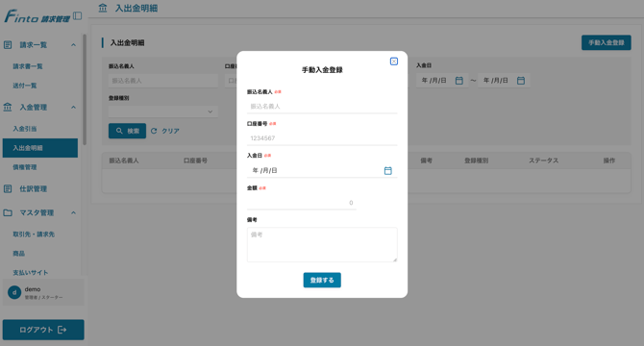Open calendar picker for 入金日 in dialog

tap(387, 170)
